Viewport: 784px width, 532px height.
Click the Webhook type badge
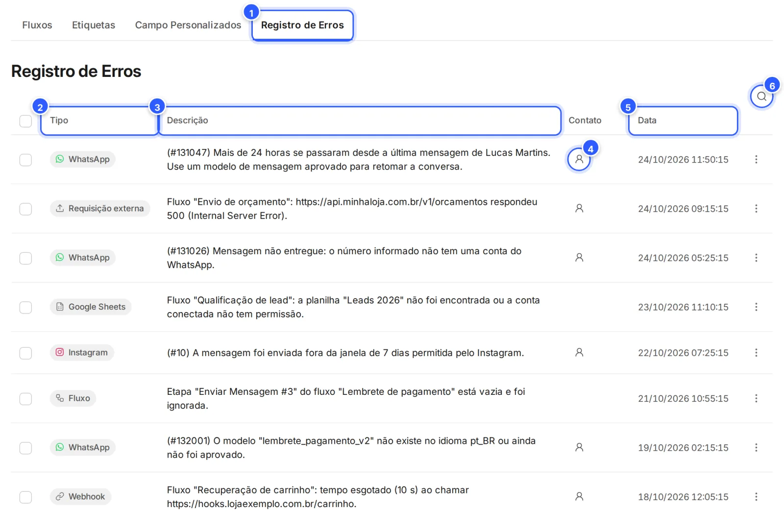pos(81,497)
